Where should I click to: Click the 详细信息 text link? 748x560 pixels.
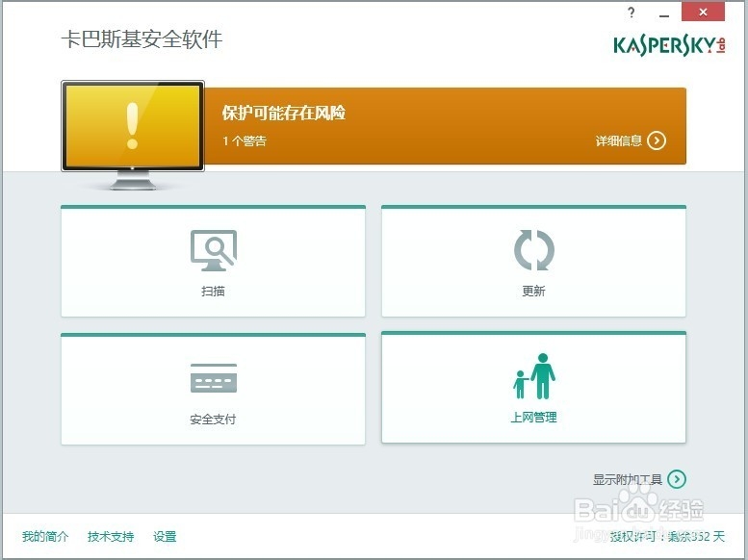619,140
